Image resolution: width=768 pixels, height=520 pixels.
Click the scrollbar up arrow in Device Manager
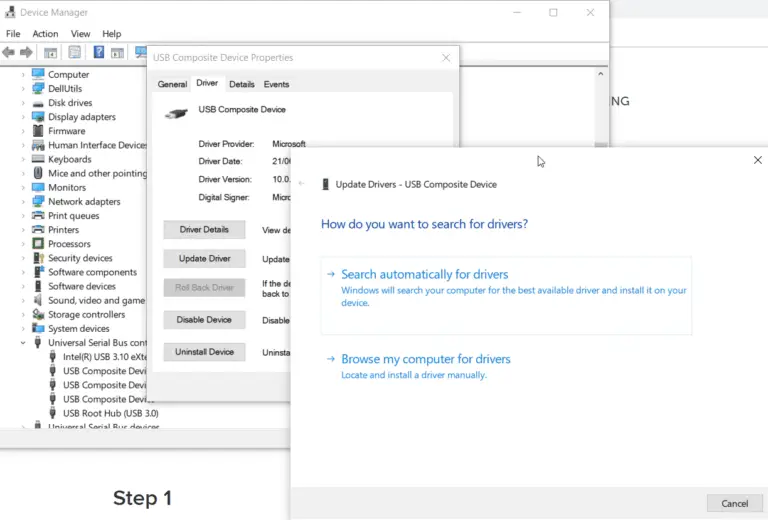click(x=600, y=74)
